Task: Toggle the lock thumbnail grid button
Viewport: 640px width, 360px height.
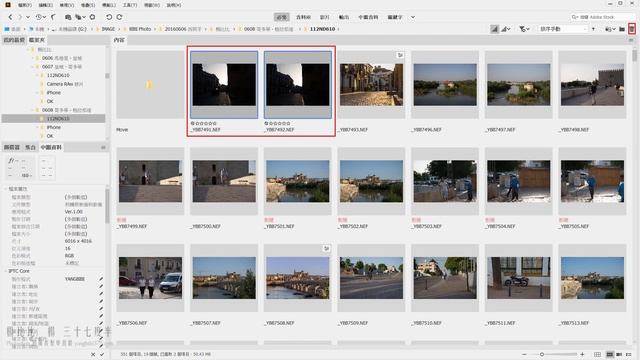Action: pyautogui.click(x=598, y=354)
